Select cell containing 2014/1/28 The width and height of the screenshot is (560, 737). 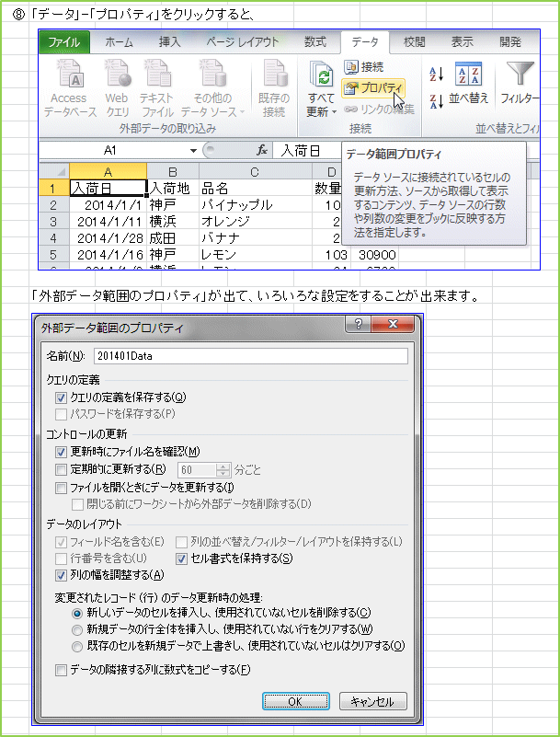[109, 237]
